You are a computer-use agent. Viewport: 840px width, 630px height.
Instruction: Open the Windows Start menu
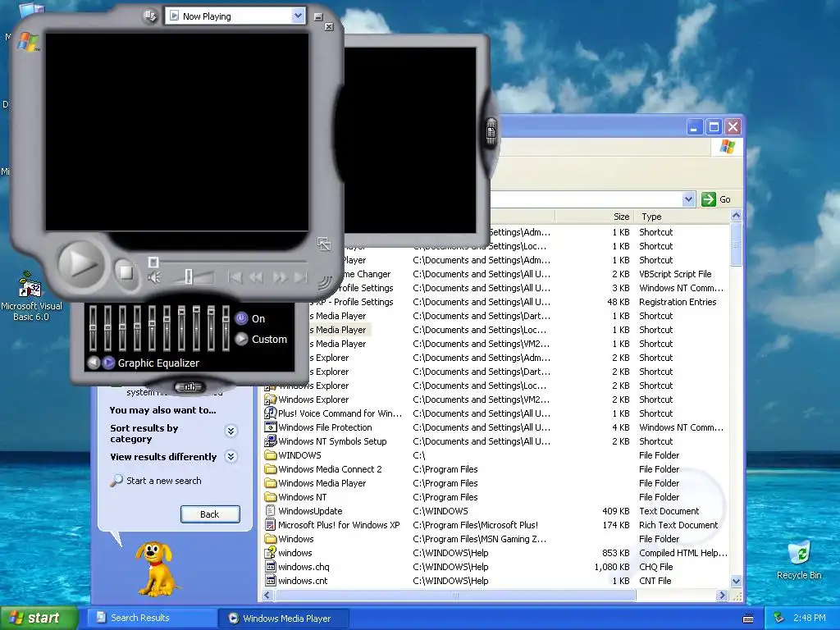[x=39, y=618]
